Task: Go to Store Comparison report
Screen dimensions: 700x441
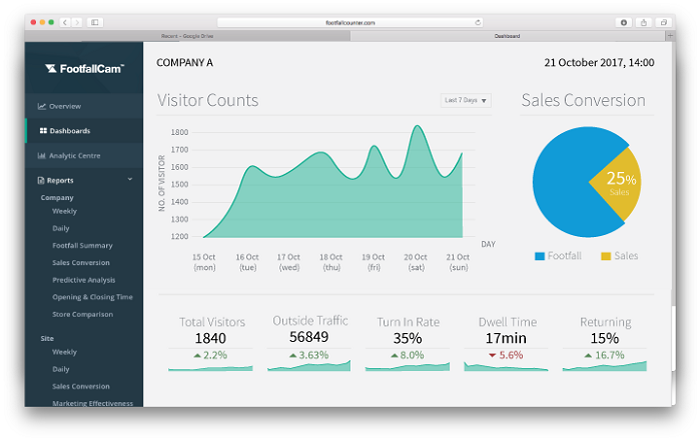Action: click(82, 314)
